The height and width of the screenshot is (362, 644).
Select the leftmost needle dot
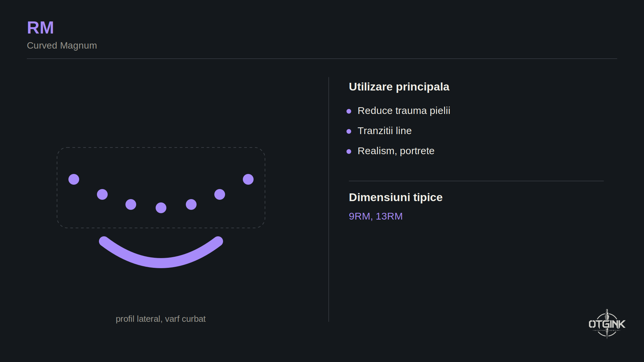[x=74, y=179]
